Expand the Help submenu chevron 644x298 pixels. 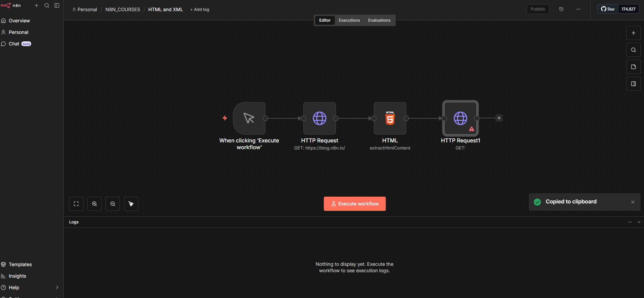coord(57,287)
